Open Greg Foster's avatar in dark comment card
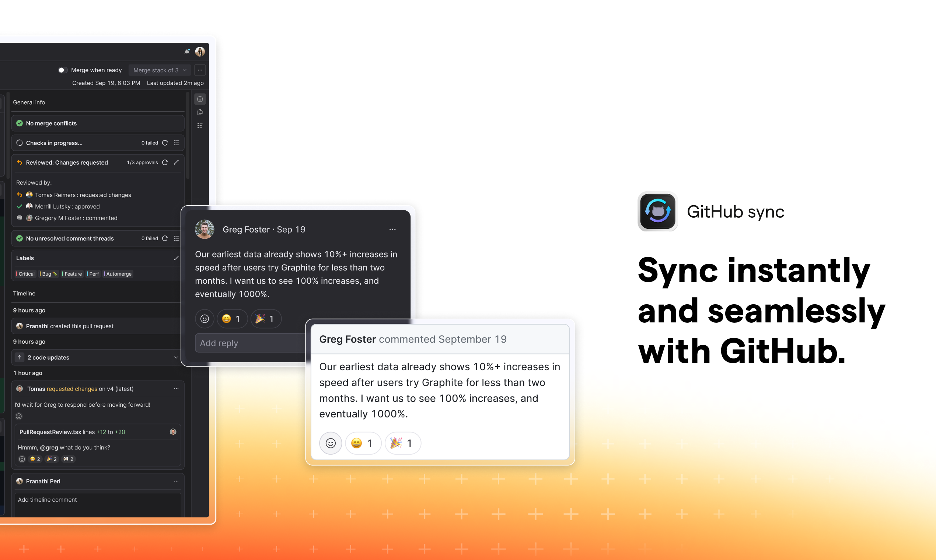The height and width of the screenshot is (560, 936). 205,229
